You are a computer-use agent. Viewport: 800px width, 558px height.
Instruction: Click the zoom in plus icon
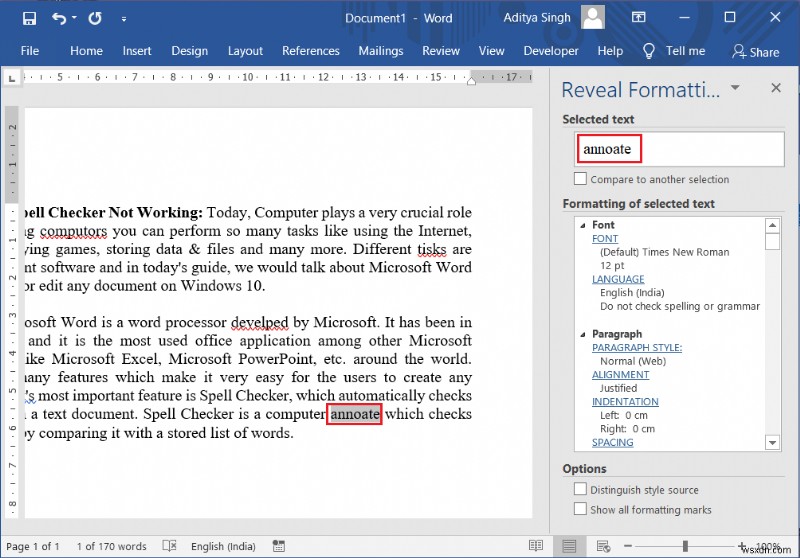coord(740,546)
